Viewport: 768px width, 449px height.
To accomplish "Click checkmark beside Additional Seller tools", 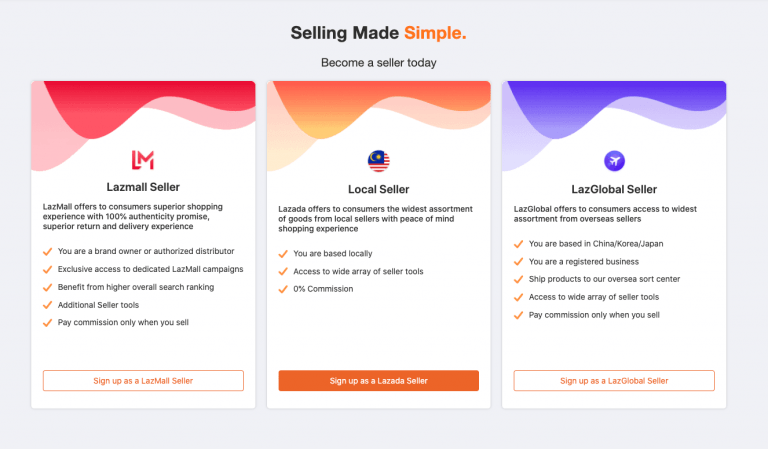I will click(48, 305).
